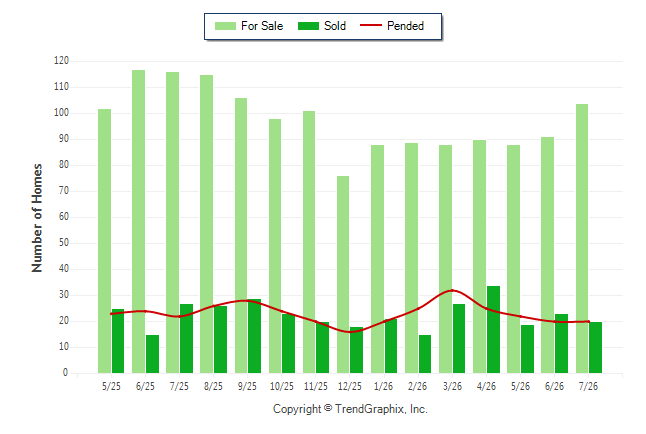The width and height of the screenshot is (646, 434).
Task: Click the 10/25 x-axis label
Action: coord(282,387)
